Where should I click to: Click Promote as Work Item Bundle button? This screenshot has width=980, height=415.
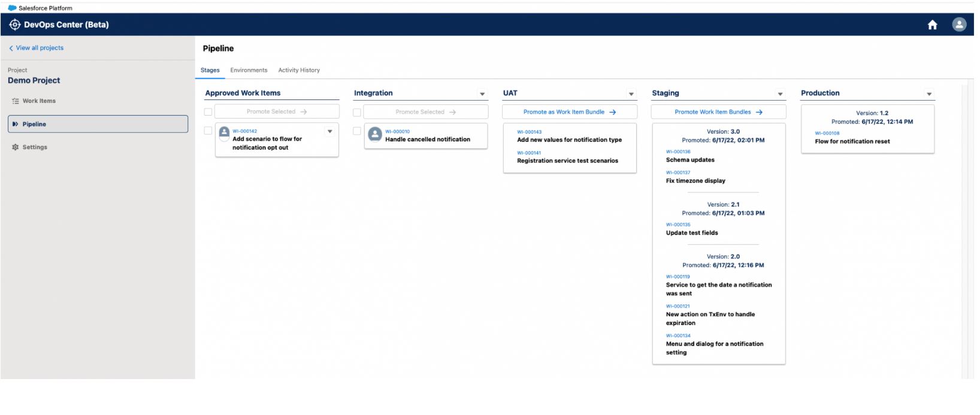tap(570, 112)
